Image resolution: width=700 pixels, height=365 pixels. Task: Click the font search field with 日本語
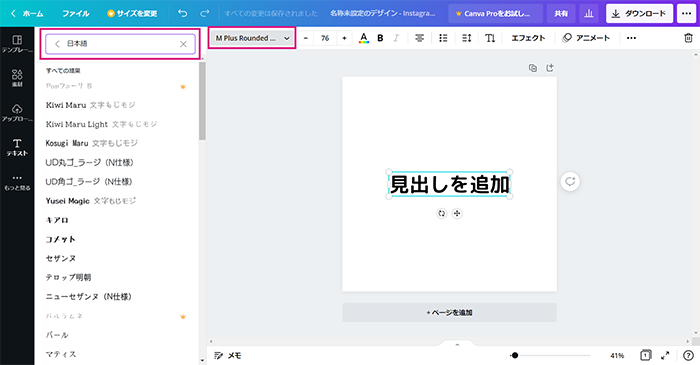pyautogui.click(x=120, y=44)
